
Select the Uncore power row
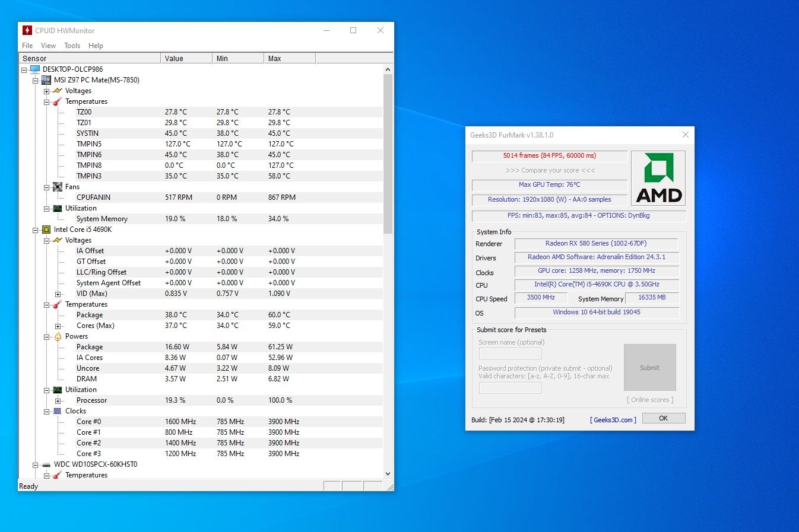(x=201, y=368)
